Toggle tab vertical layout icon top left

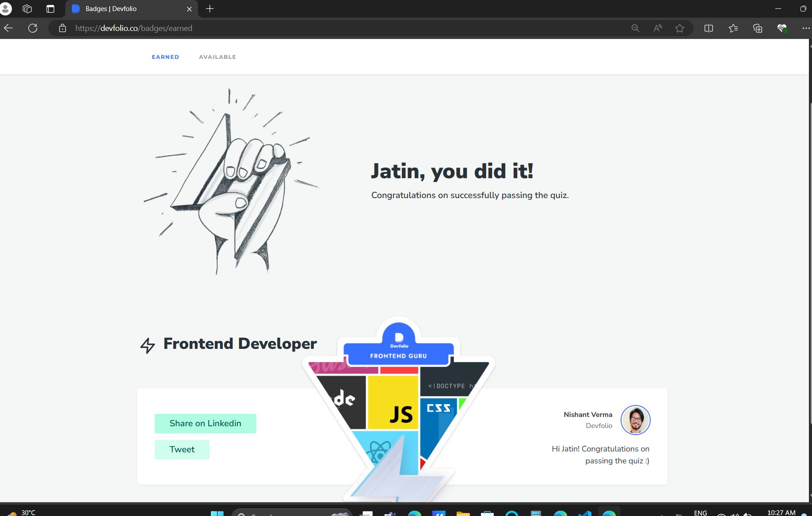(x=50, y=8)
